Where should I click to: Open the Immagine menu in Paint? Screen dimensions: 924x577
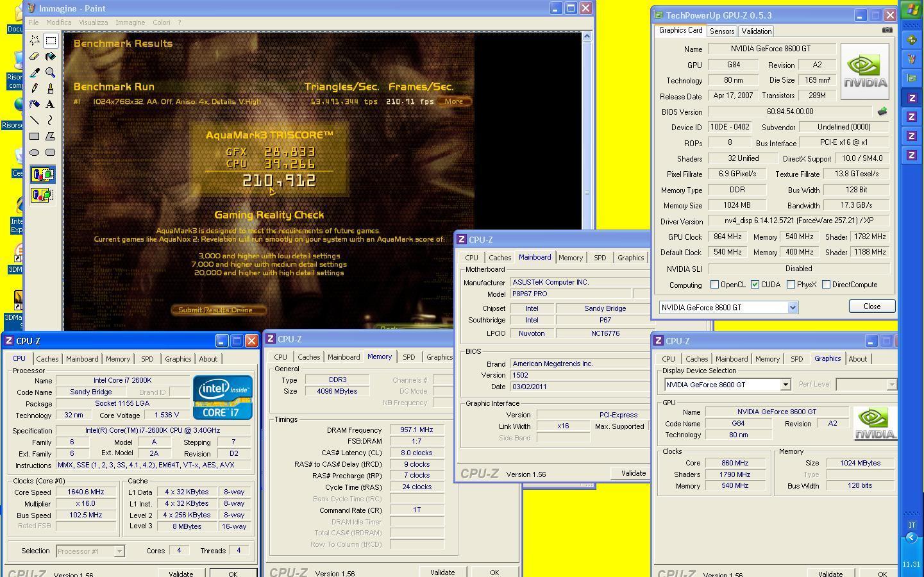pos(130,22)
